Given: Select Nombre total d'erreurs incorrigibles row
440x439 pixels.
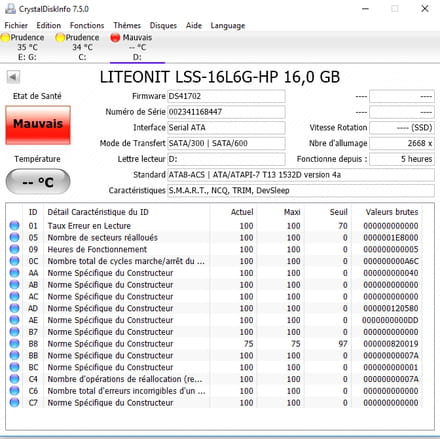Looking at the screenshot, I should [x=215, y=391].
